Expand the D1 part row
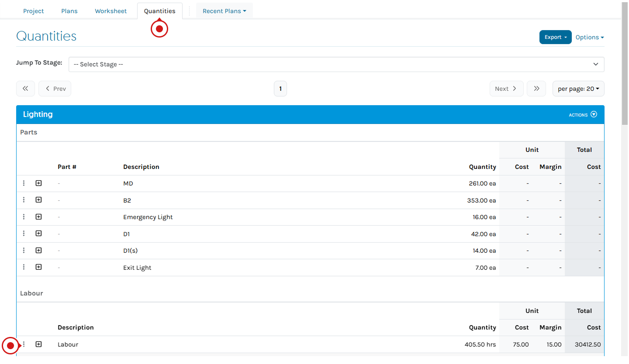The image size is (629, 364). coord(38,234)
